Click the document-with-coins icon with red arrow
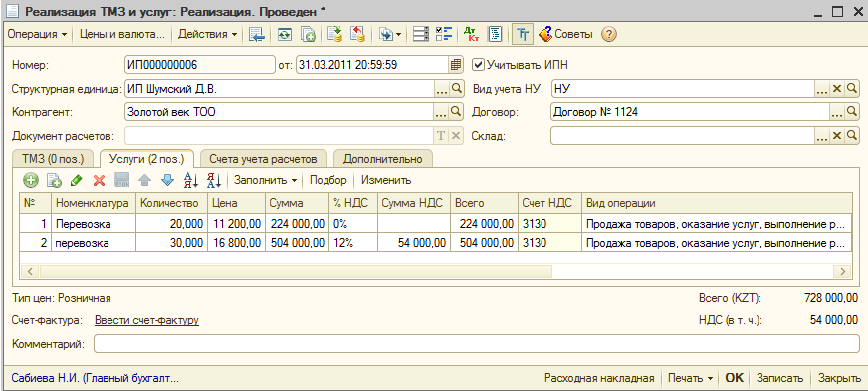Viewport: 868px width, 391px height. tap(357, 34)
